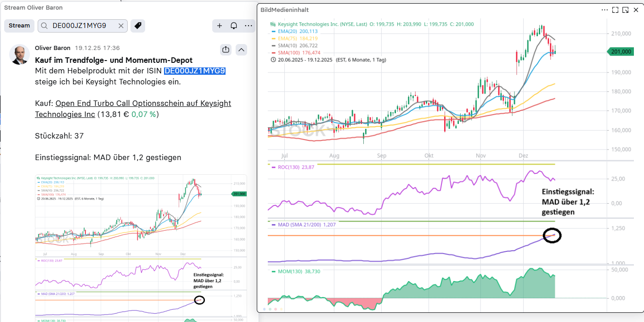Clear the DE000JZ1MYG9 search field
The image size is (644, 322).
point(121,26)
